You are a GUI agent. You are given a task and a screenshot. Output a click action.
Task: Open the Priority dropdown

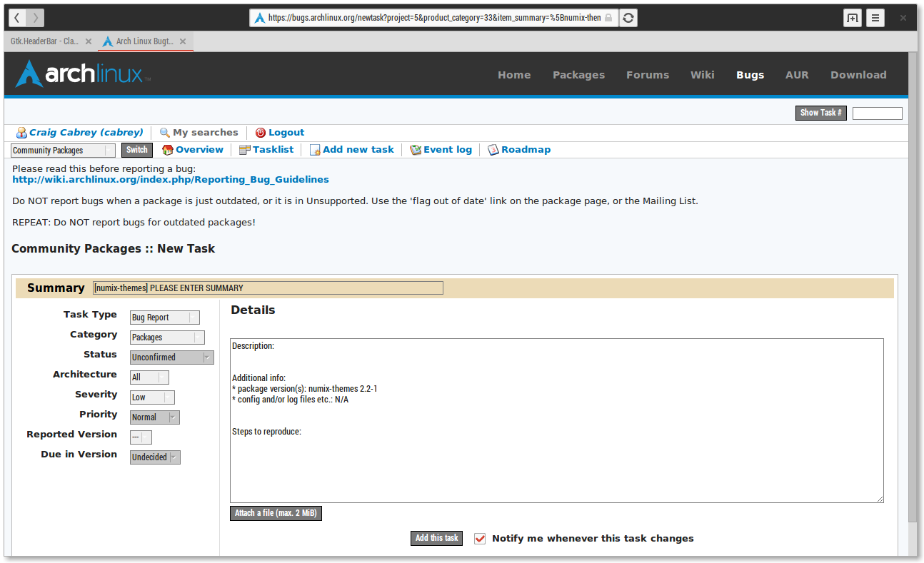point(154,417)
